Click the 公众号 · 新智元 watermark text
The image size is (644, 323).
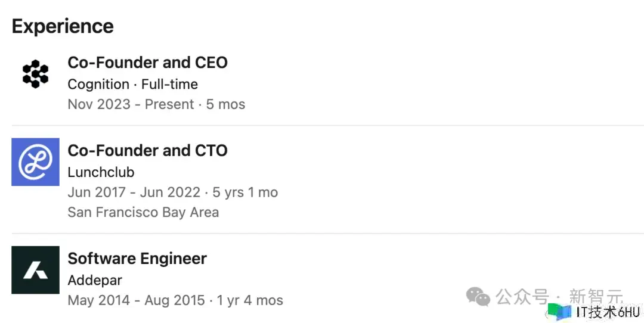click(559, 296)
